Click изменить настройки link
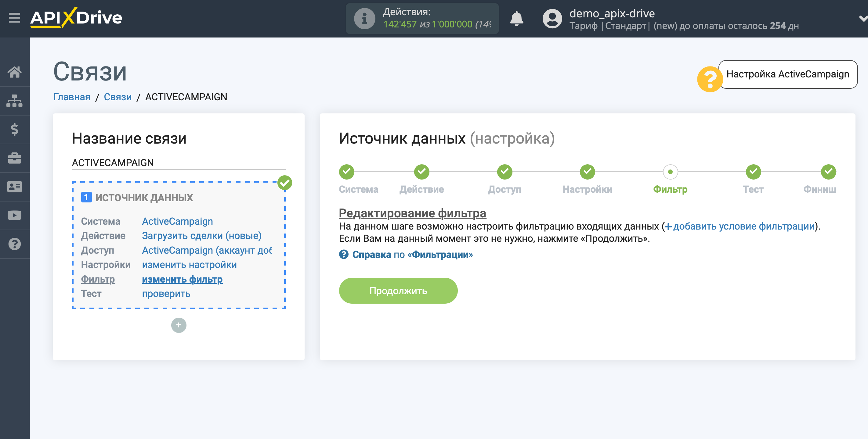 pos(189,265)
